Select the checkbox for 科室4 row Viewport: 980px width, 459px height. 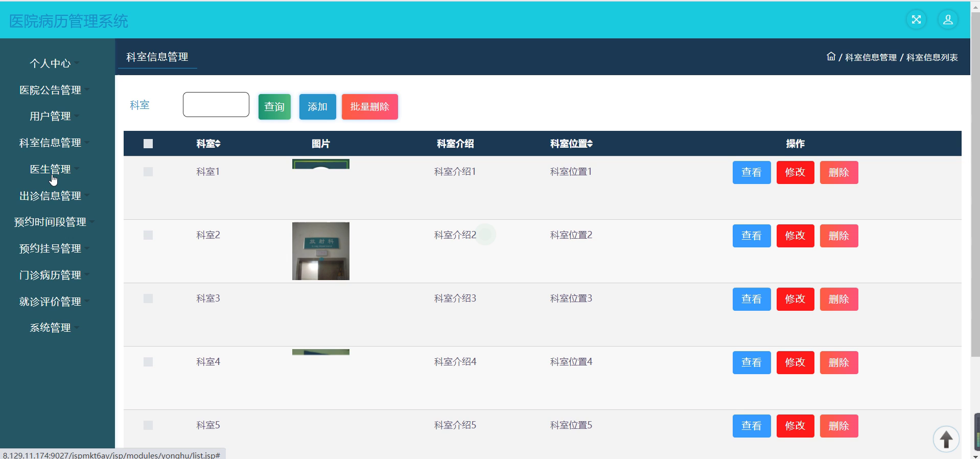148,362
